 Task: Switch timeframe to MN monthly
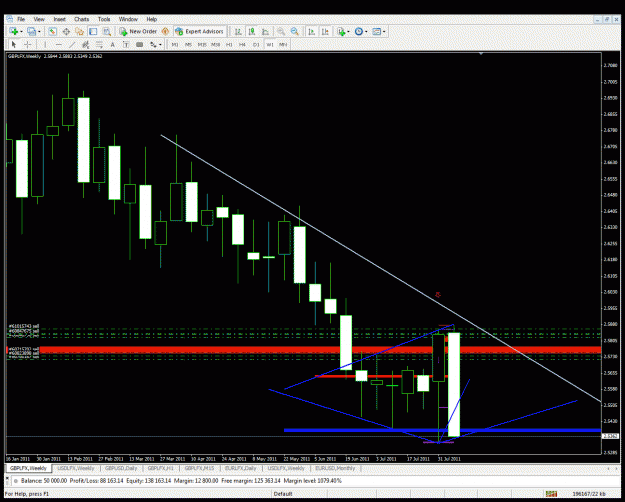(x=283, y=45)
